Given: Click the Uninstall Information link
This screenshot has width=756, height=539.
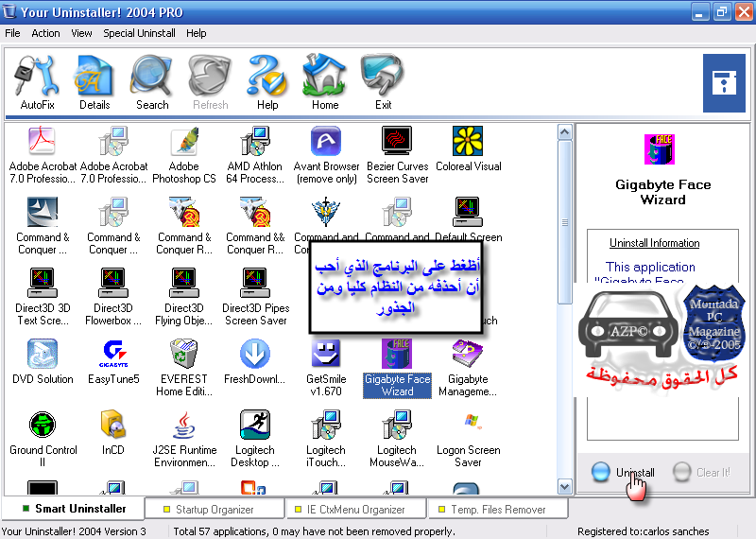Looking at the screenshot, I should 654,243.
